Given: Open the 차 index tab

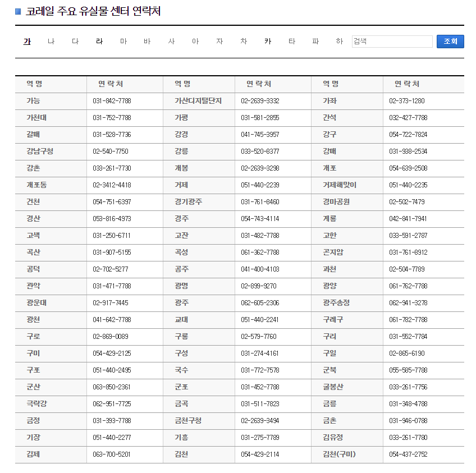Looking at the screenshot, I should pos(244,41).
